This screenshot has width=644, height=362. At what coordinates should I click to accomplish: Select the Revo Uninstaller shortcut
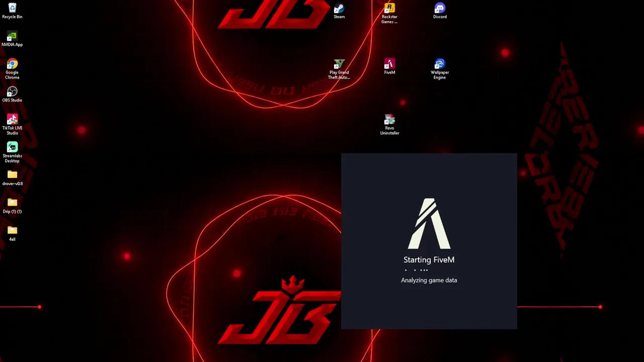click(389, 125)
